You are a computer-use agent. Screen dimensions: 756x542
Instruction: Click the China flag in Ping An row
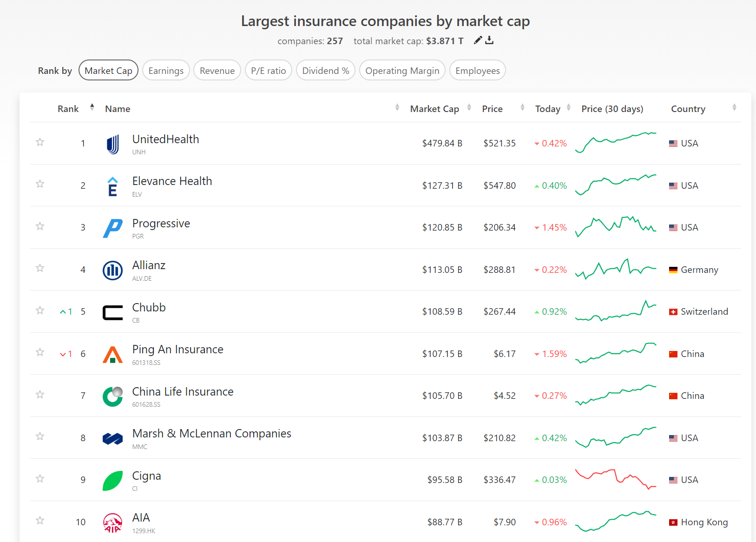673,354
